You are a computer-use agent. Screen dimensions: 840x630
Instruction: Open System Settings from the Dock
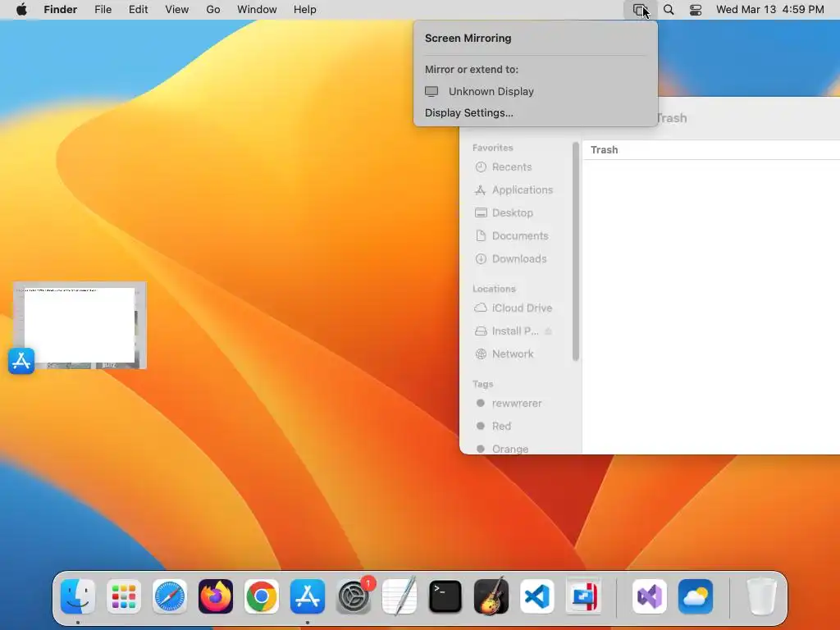(354, 597)
